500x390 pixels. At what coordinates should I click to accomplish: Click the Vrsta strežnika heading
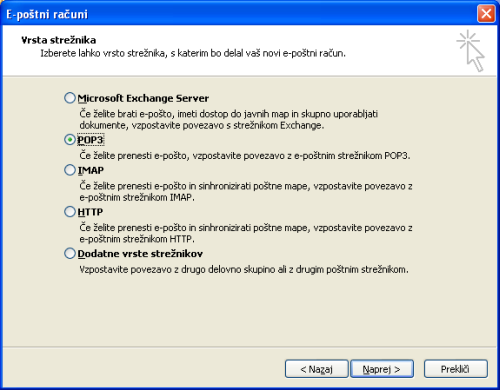(x=59, y=40)
